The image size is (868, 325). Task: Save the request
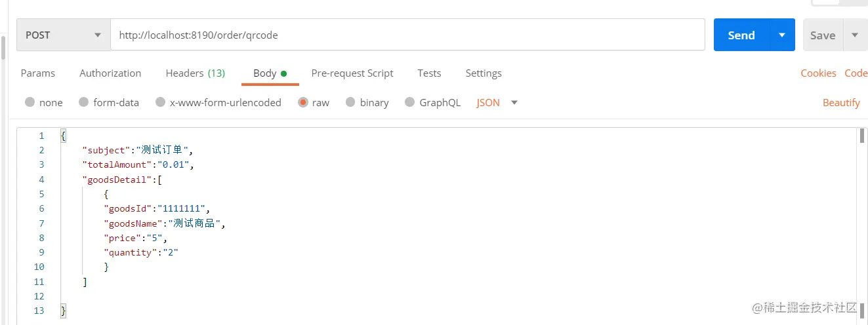point(823,35)
